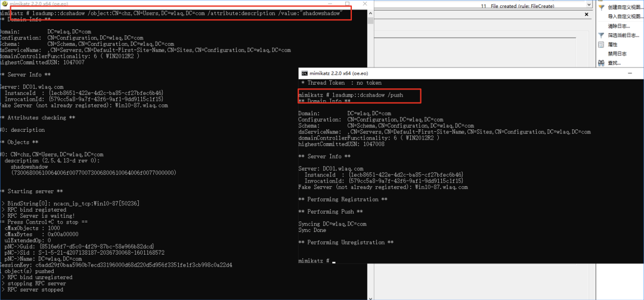
Task: Click the 'cMaxObjects : 1000' line
Action: pyautogui.click(x=32, y=228)
